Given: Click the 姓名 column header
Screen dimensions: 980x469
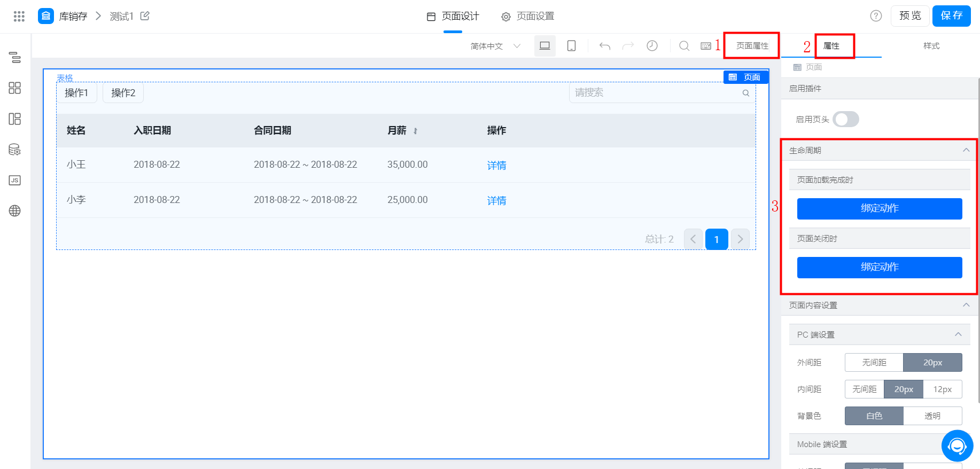Looking at the screenshot, I should point(76,130).
